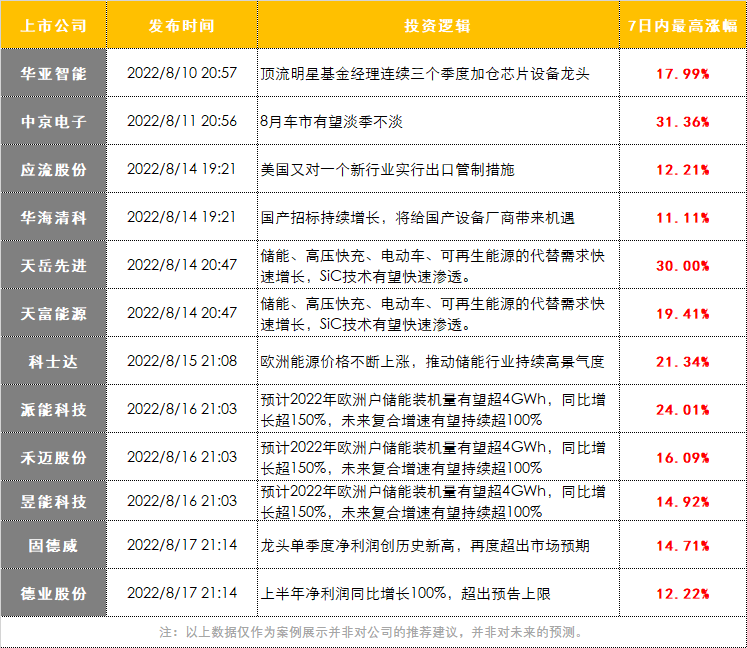Click 华海清科's date 2022/8/14 19:21
Screen dimensions: 747x648
182,217
